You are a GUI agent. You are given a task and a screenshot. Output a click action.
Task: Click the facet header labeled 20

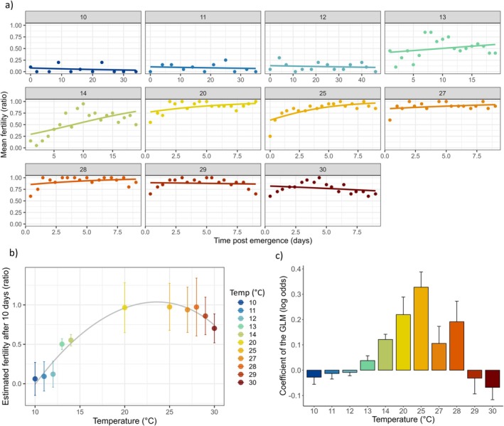pos(203,93)
